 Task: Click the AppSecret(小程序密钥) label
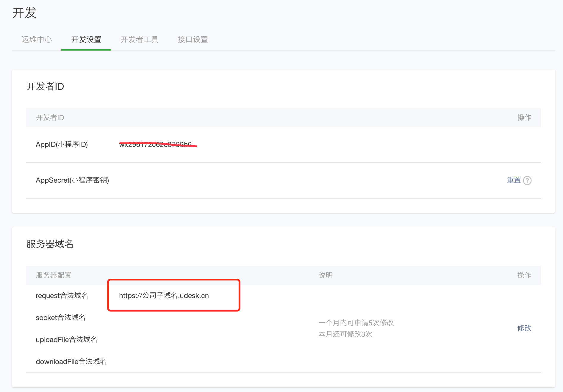click(x=72, y=180)
